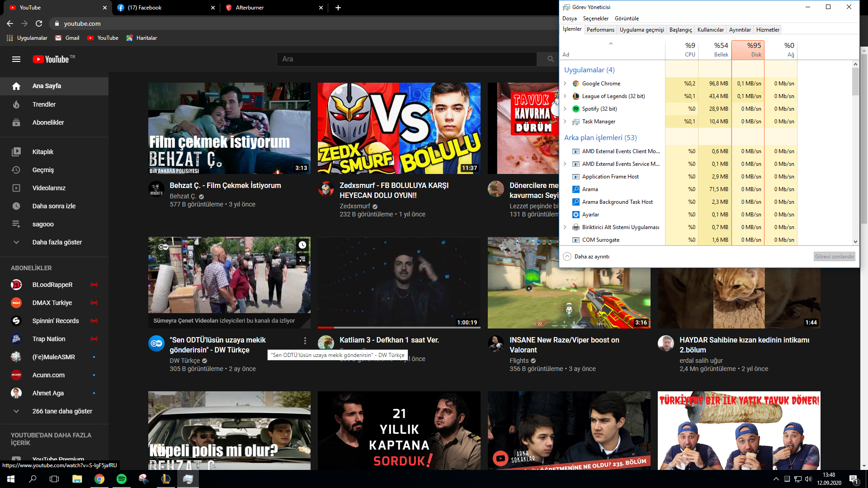The height and width of the screenshot is (488, 868).
Task: Expand Spotify (32 bit) process row
Action: [x=565, y=109]
